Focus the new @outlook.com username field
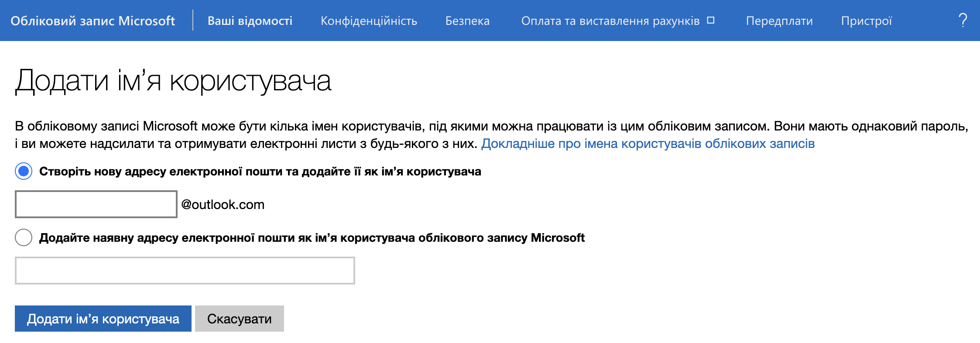Image resolution: width=980 pixels, height=343 pixels. (96, 204)
